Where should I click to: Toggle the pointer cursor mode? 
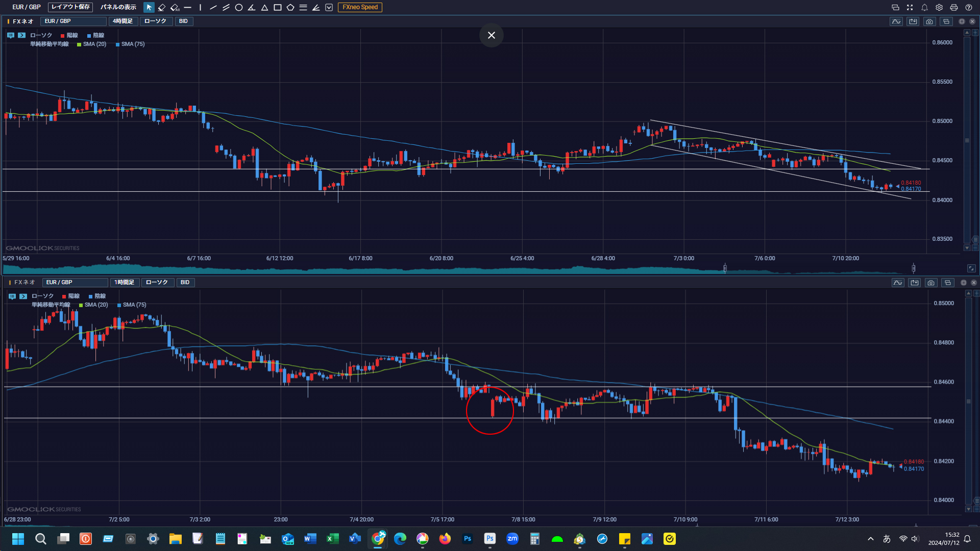coord(149,7)
